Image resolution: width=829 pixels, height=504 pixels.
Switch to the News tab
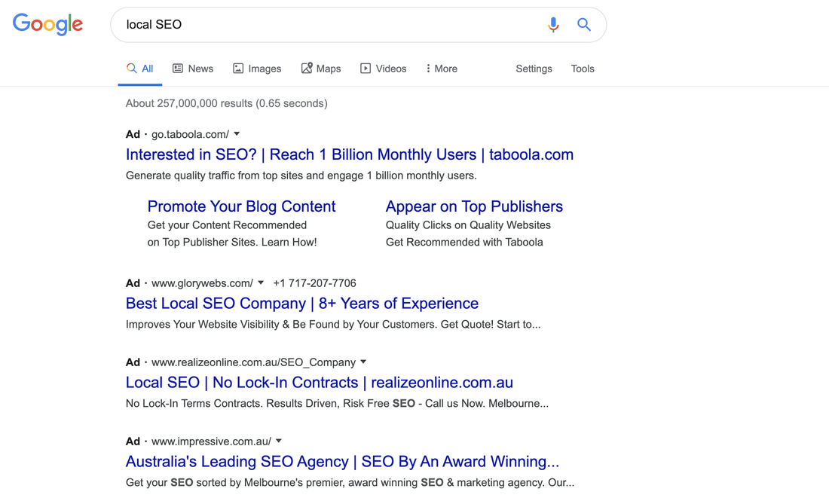pos(193,69)
